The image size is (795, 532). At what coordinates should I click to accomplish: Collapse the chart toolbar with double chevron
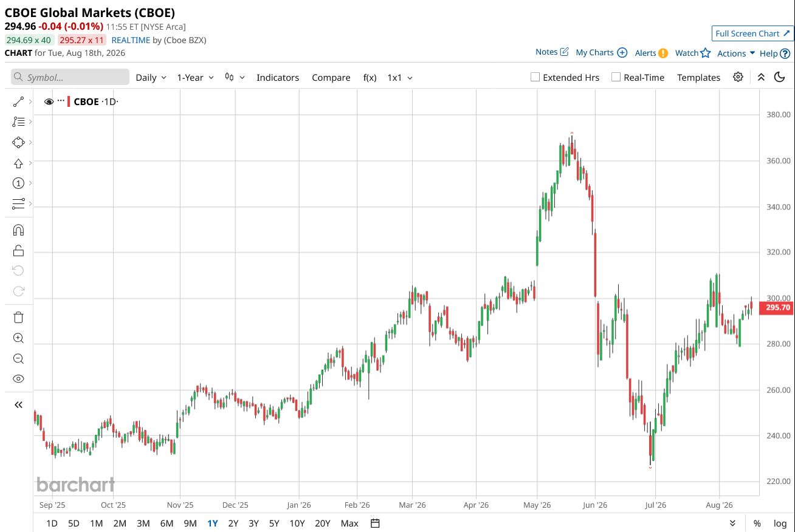pyautogui.click(x=761, y=77)
